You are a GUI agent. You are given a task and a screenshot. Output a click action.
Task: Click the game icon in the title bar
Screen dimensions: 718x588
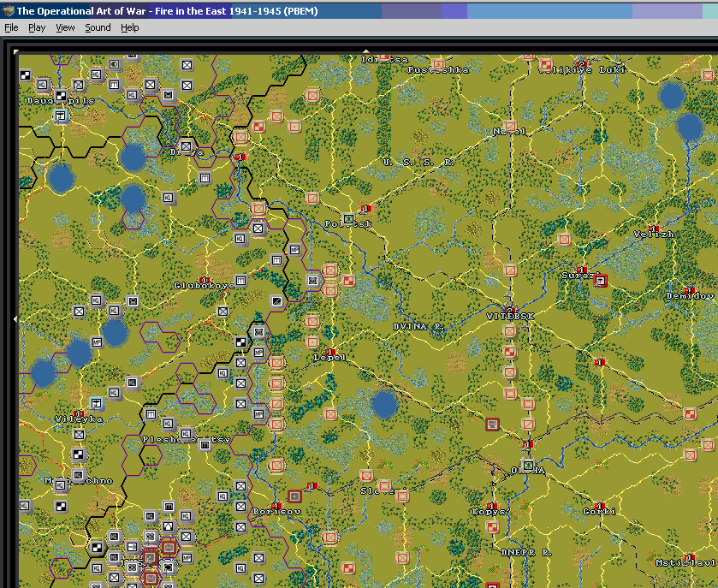click(x=8, y=10)
